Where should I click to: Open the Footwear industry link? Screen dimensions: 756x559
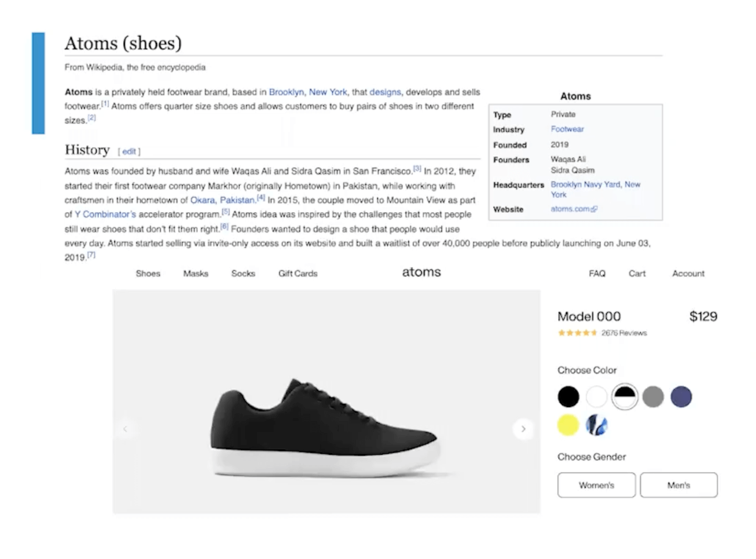click(567, 129)
